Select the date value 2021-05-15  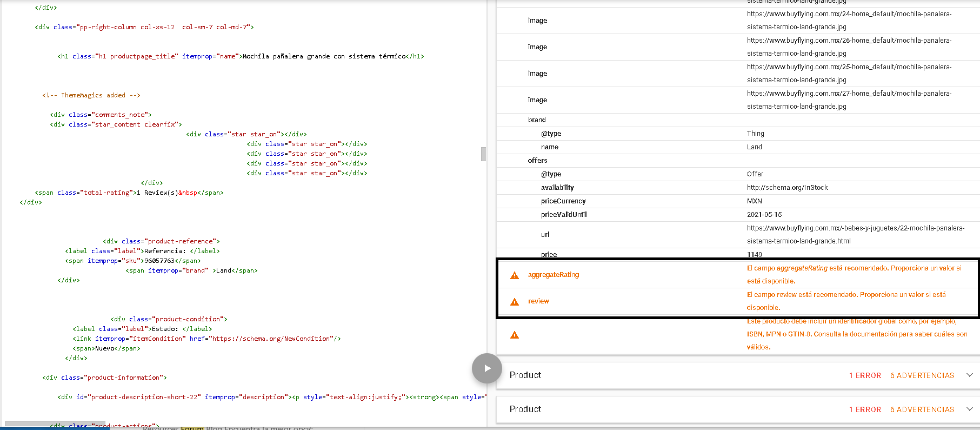tap(764, 215)
